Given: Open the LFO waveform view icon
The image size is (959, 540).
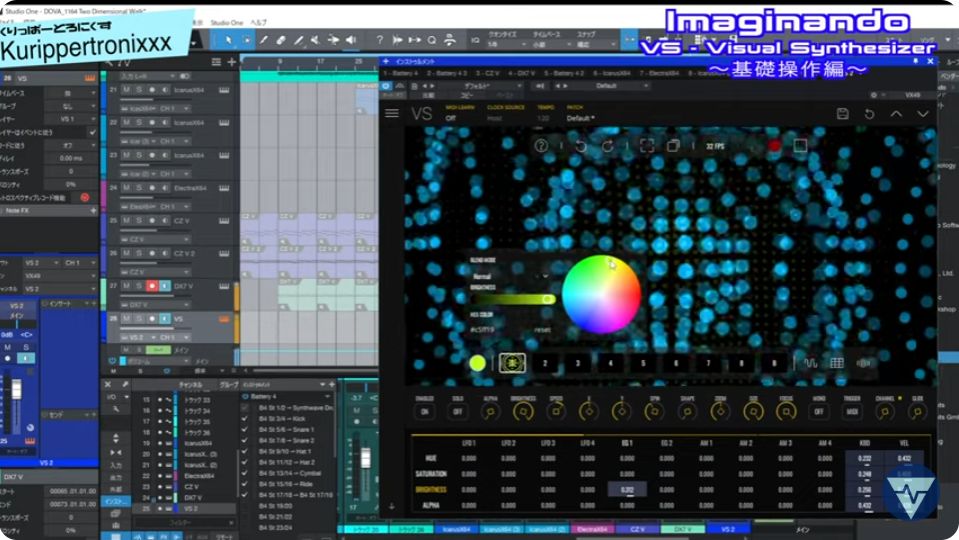Looking at the screenshot, I should (x=810, y=363).
